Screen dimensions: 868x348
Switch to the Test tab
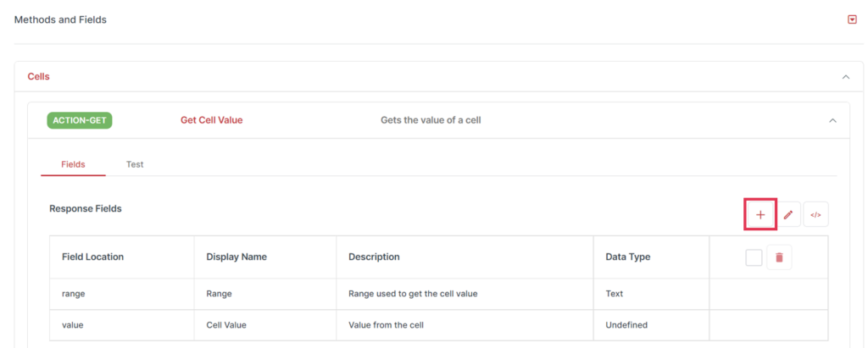click(x=135, y=164)
